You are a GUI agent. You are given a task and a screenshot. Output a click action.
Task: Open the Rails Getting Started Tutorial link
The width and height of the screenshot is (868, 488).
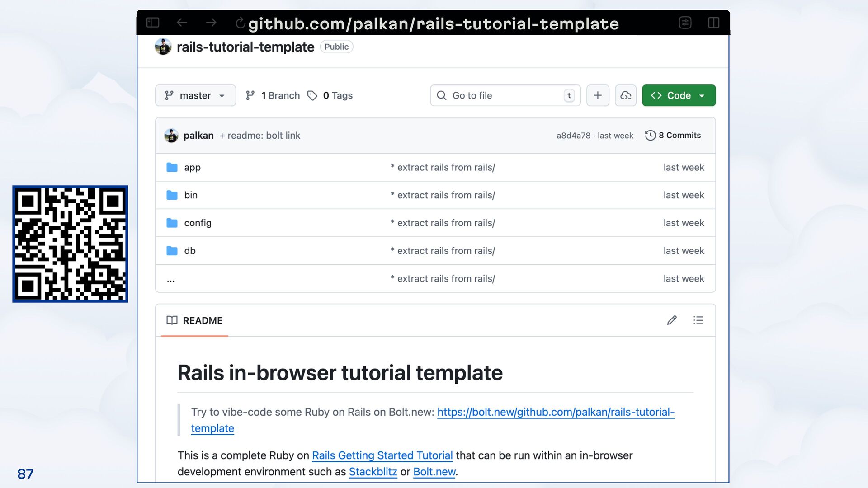[x=382, y=455]
